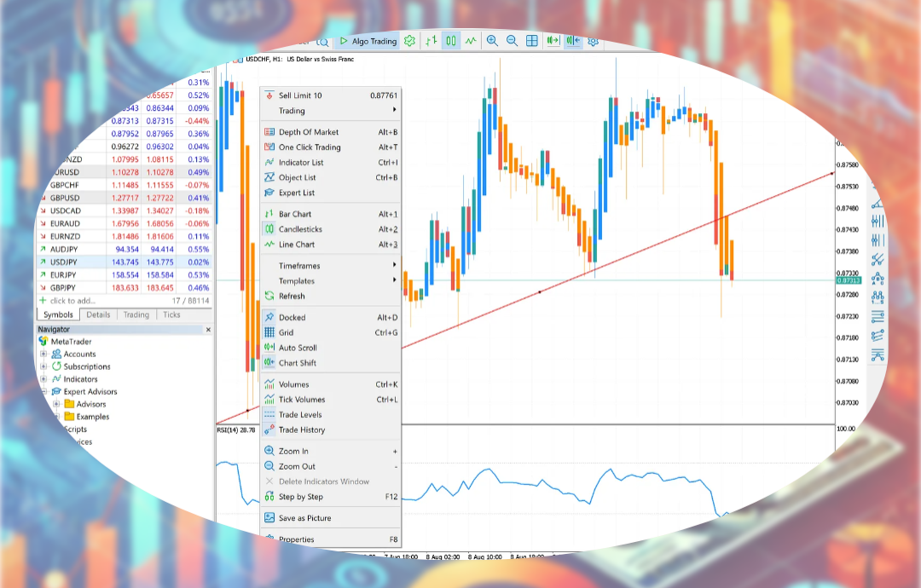Image resolution: width=921 pixels, height=588 pixels.
Task: Open the Expert List menu entry
Action: (330, 193)
